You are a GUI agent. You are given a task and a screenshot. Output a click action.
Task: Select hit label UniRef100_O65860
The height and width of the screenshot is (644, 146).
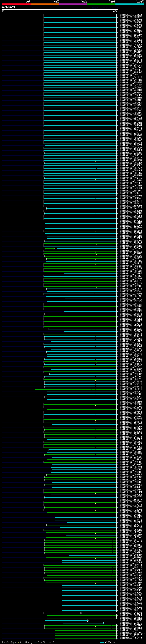131,344
